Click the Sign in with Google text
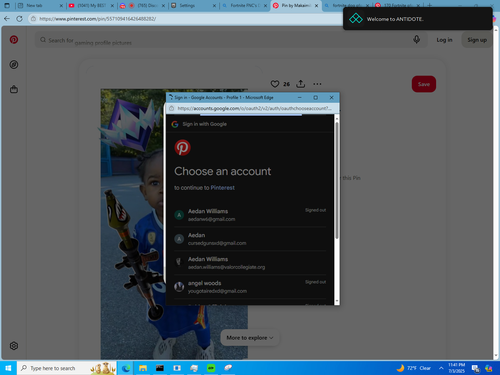500x375 pixels. (205, 124)
